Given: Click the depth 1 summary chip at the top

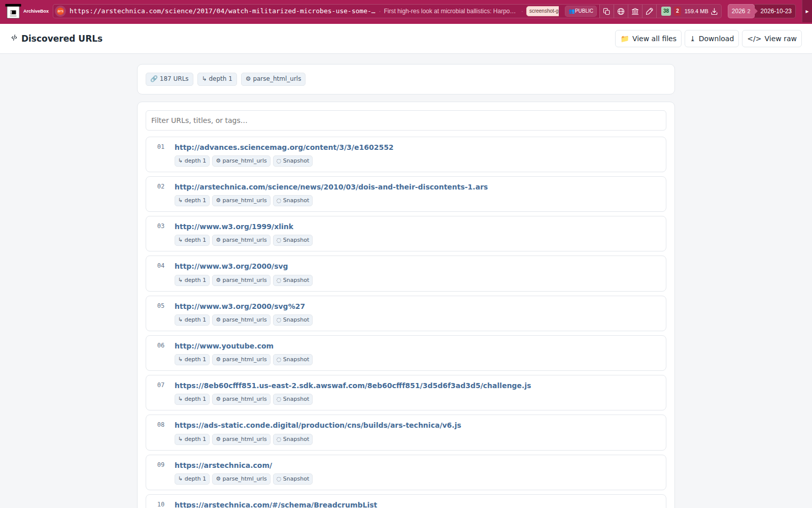Looking at the screenshot, I should point(217,79).
